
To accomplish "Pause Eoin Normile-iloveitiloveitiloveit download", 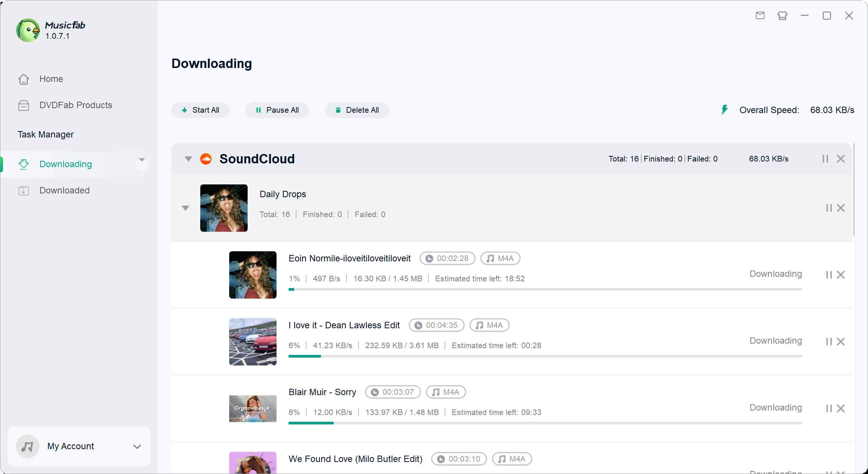I will click(829, 275).
